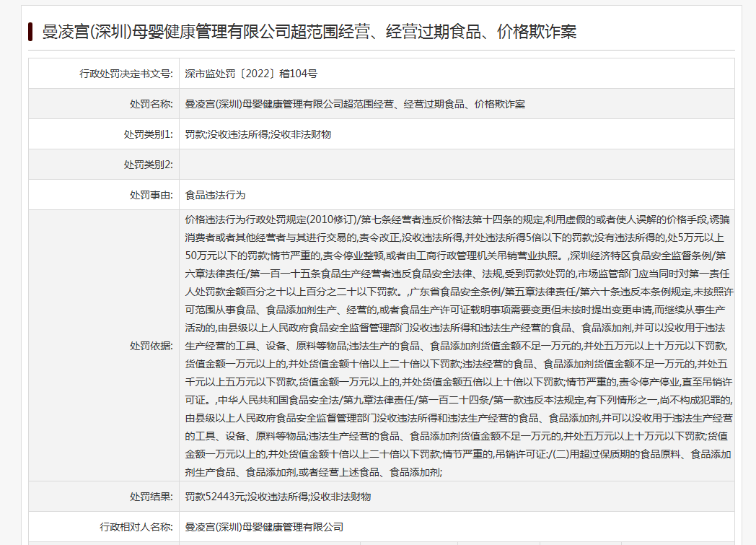
Task: Select document number 深市监处罚〔2022〕稽104号
Action: (x=251, y=74)
